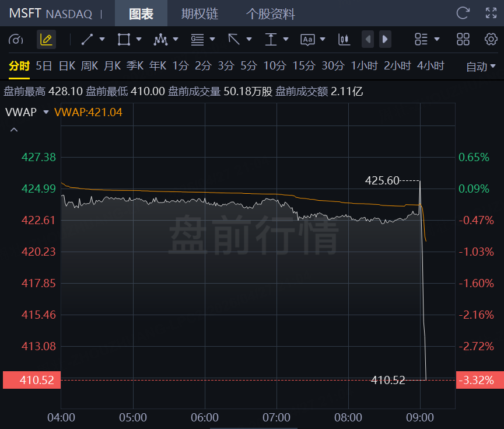Open the wave pattern dropdown arrow
This screenshot has width=504, height=429.
pos(176,39)
